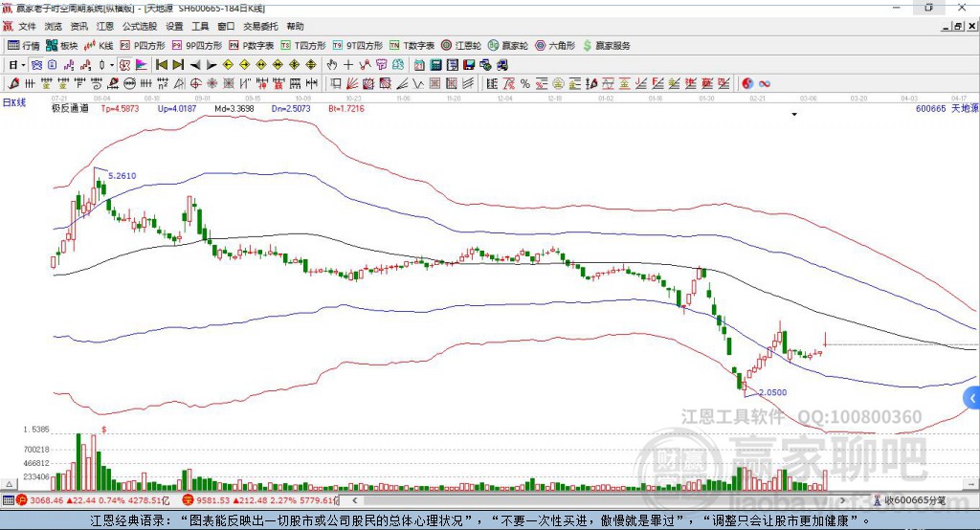Open the 帮助 menu

(x=295, y=26)
